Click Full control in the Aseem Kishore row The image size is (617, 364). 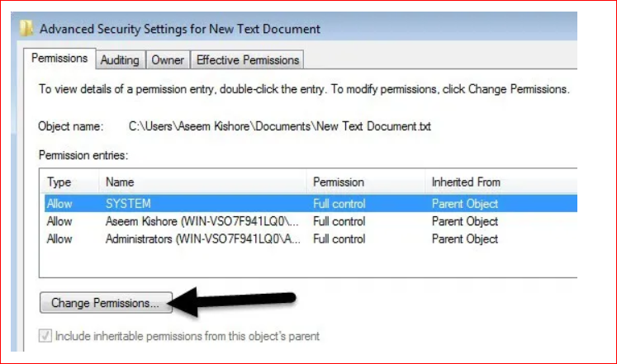click(339, 221)
